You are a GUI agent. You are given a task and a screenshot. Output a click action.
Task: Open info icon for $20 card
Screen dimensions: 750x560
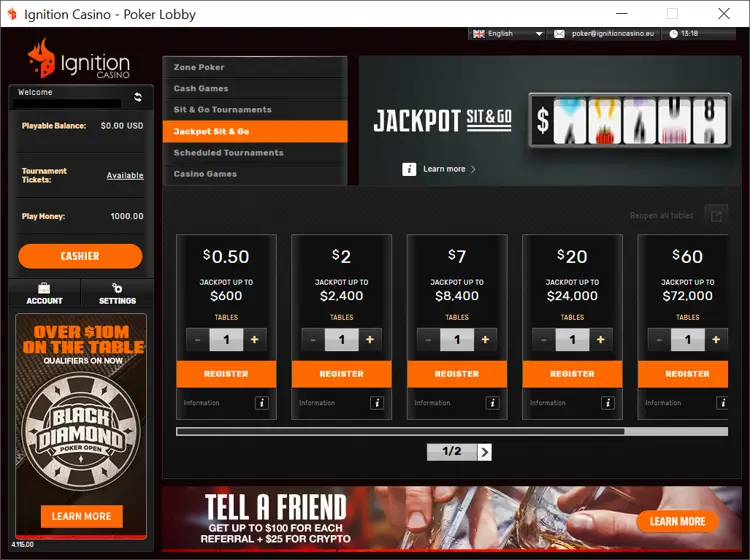point(607,403)
